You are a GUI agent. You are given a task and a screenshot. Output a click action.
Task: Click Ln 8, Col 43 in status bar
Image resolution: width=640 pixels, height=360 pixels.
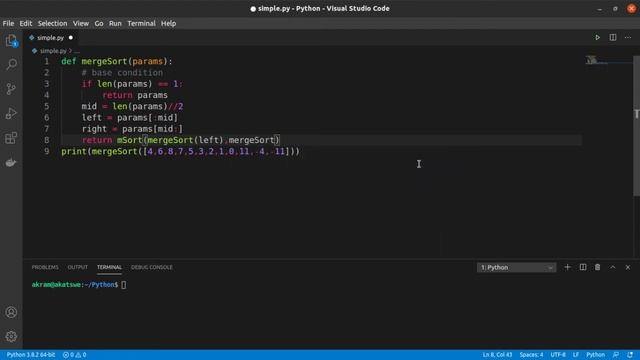(x=497, y=355)
